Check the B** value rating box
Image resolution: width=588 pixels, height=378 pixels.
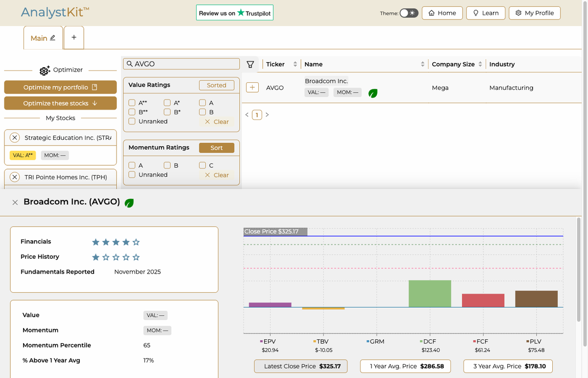coord(132,112)
